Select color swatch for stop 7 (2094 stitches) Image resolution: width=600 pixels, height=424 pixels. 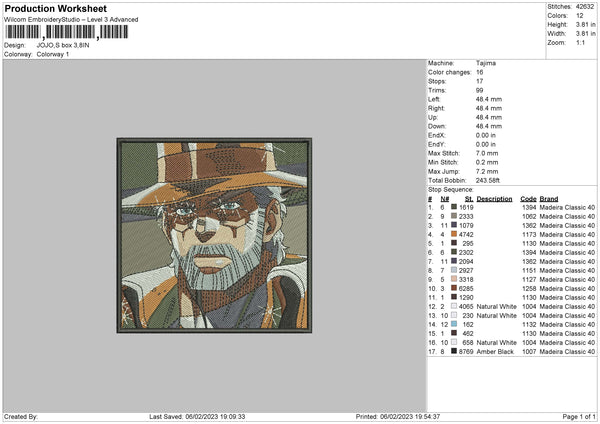pos(454,261)
